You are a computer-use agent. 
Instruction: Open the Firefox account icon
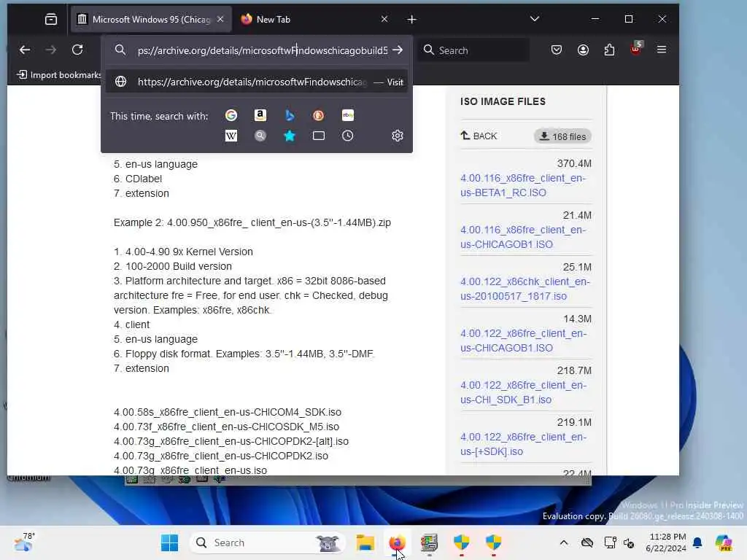tap(583, 50)
